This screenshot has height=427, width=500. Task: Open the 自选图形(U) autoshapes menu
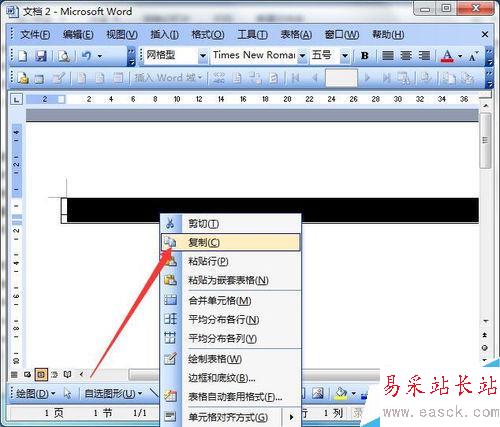[x=113, y=394]
